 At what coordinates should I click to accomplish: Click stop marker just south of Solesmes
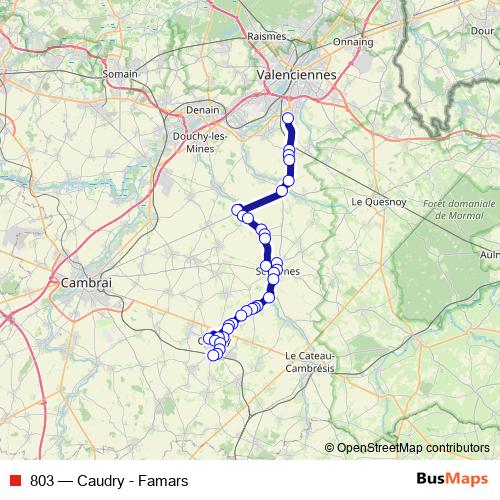click(273, 279)
